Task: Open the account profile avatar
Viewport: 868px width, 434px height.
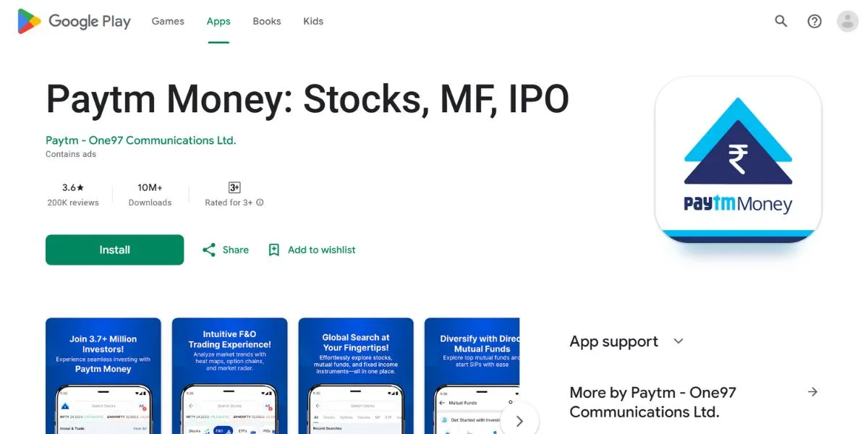Action: click(847, 21)
